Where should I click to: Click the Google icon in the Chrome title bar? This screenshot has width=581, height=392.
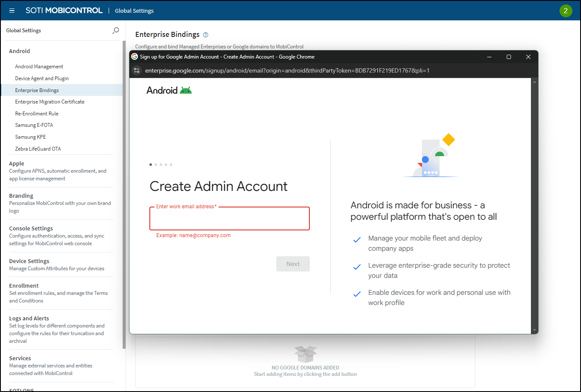point(134,56)
